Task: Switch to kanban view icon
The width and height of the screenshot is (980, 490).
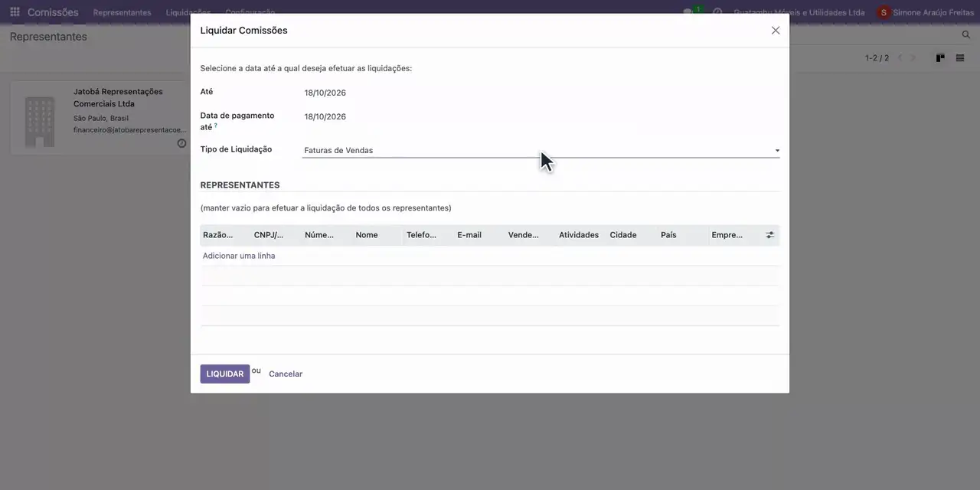Action: 940,58
